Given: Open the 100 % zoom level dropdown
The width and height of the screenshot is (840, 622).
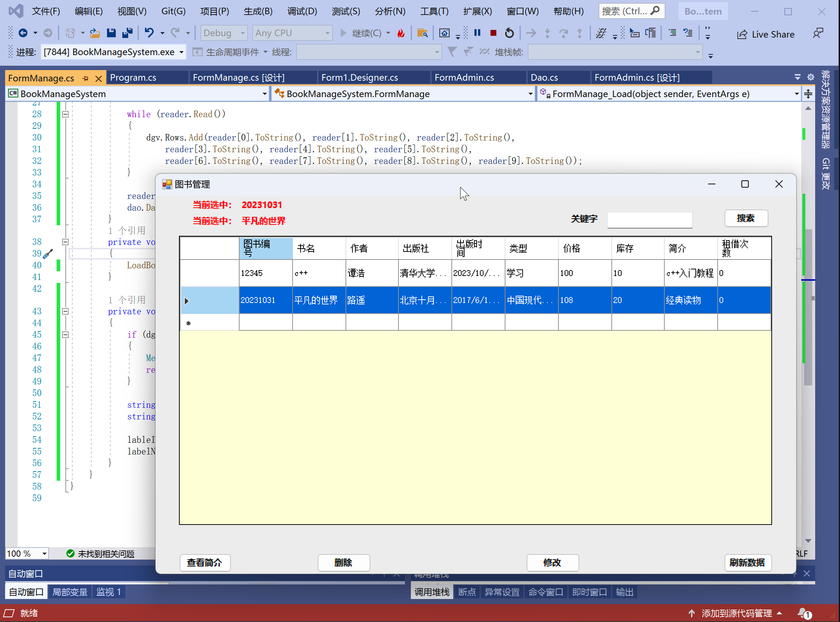Looking at the screenshot, I should tap(45, 553).
